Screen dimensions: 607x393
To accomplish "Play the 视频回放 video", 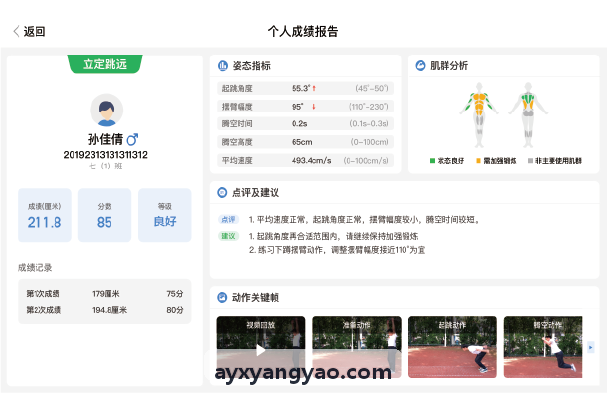I will [261, 350].
